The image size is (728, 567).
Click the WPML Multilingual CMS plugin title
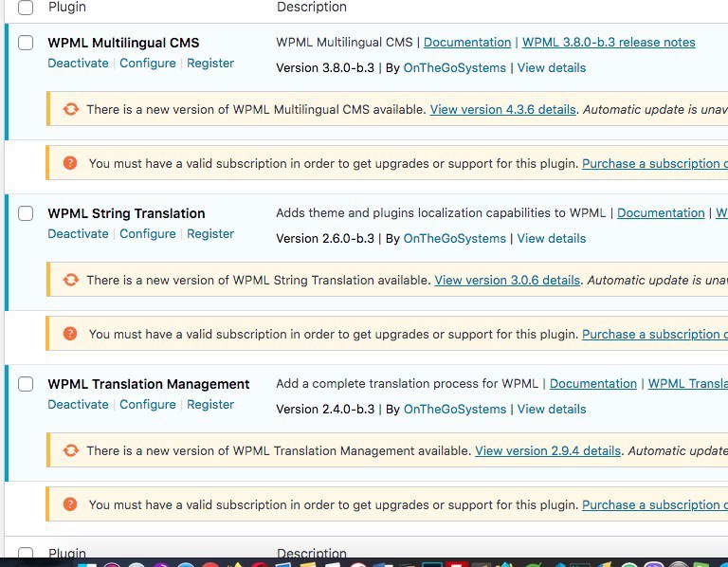point(123,43)
